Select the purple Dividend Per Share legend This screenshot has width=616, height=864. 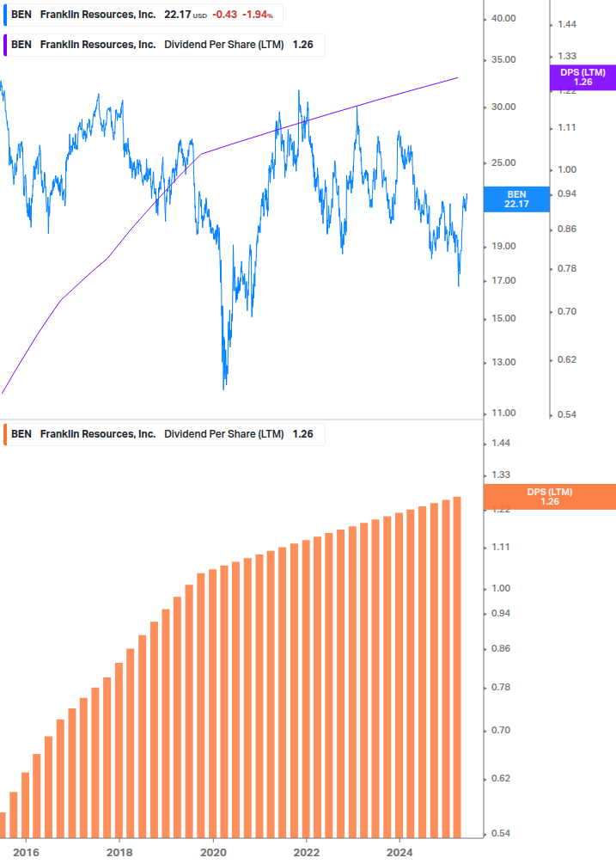click(x=164, y=45)
